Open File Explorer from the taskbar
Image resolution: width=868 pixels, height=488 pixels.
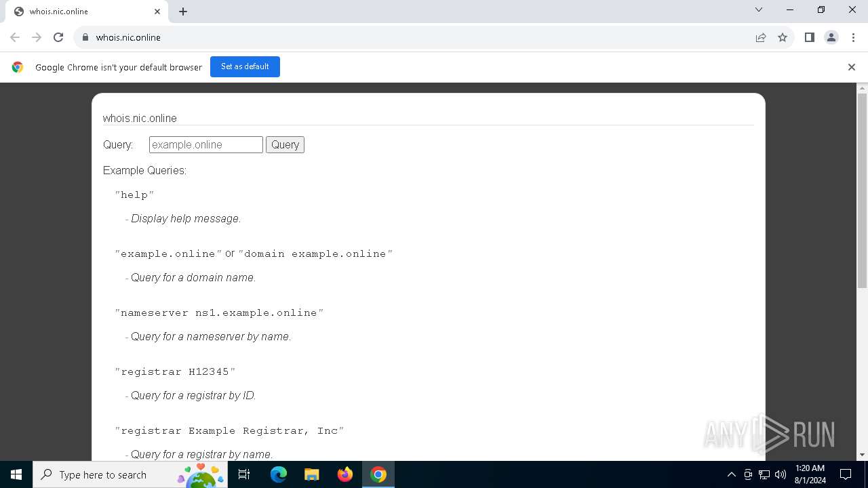tap(312, 474)
